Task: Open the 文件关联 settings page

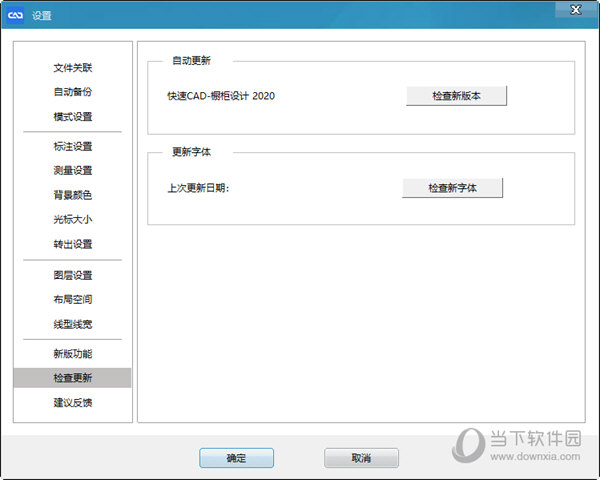Action: (x=73, y=68)
